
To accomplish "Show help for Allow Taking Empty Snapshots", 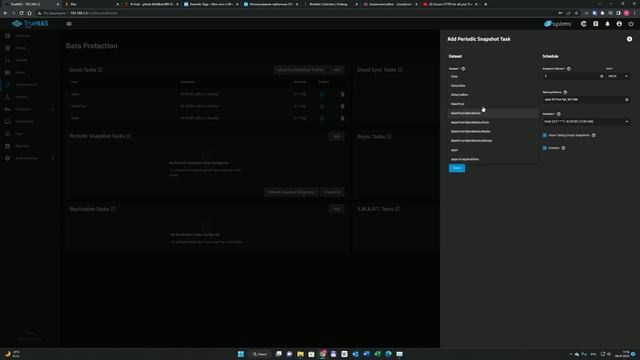I will 593,135.
